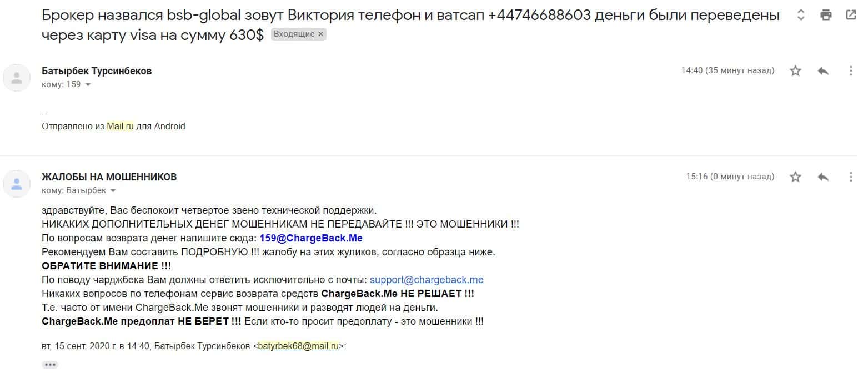Click Батырбек Турсинбеков's profile avatar
The width and height of the screenshot is (868, 378).
[x=17, y=77]
